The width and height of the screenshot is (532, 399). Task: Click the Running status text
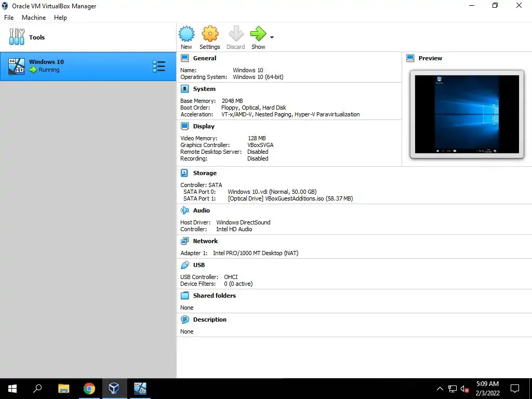click(x=49, y=70)
